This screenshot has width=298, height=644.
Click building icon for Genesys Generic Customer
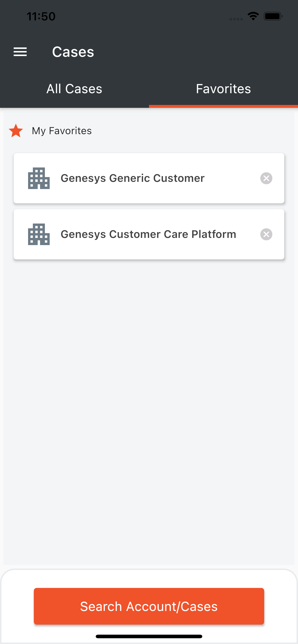(x=39, y=178)
